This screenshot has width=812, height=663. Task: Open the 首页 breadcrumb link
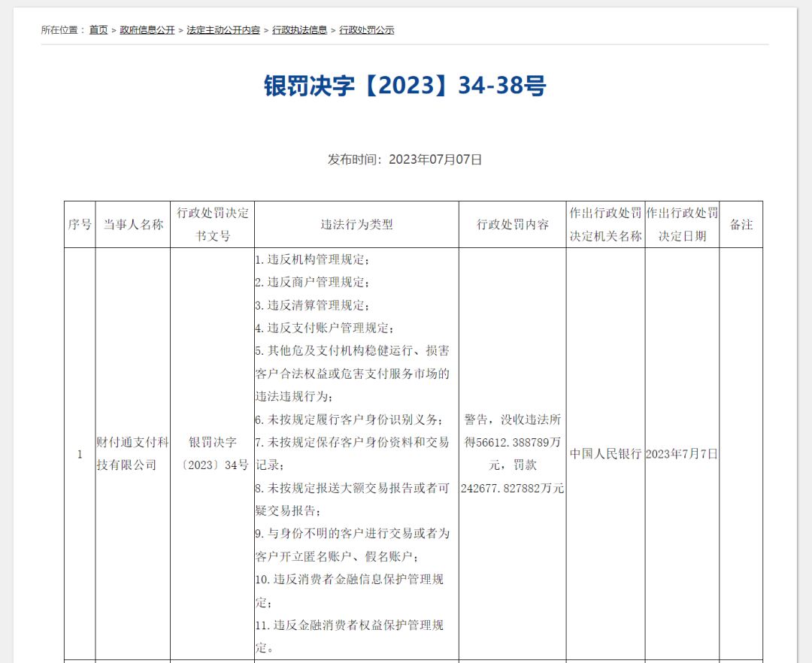(x=98, y=30)
